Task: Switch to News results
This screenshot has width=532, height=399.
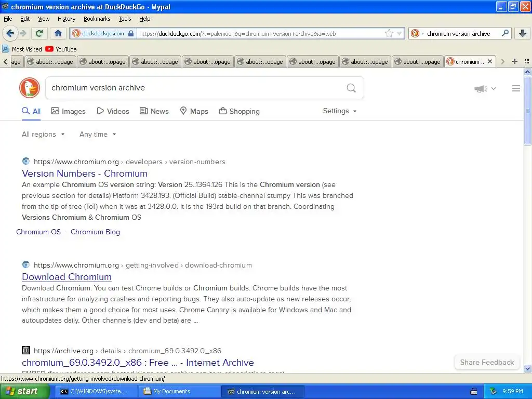Action: (154, 111)
